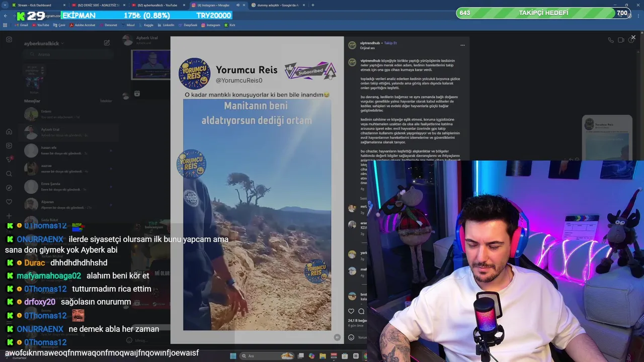Open Ayberk Ural conversation
644x362 pixels.
click(69, 132)
